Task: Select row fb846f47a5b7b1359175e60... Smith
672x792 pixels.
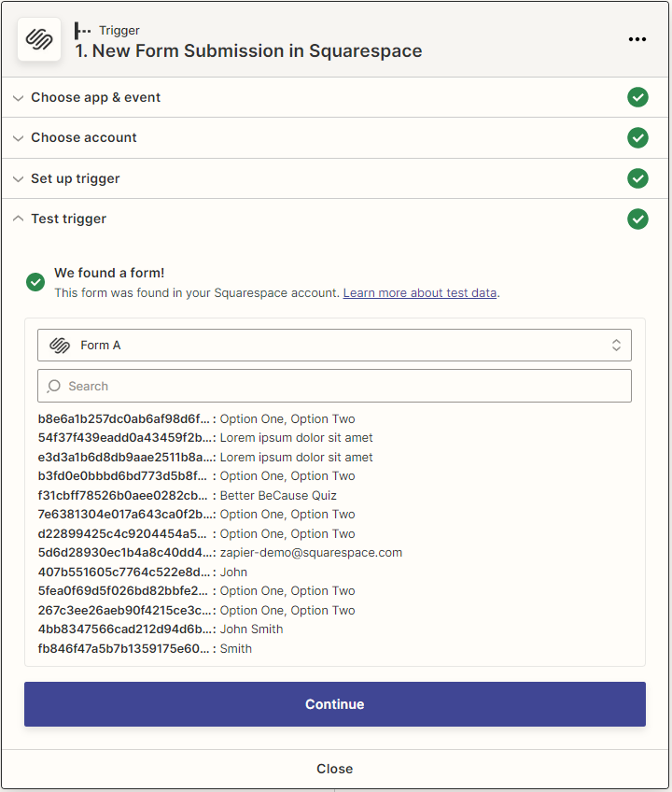Action: pos(145,648)
